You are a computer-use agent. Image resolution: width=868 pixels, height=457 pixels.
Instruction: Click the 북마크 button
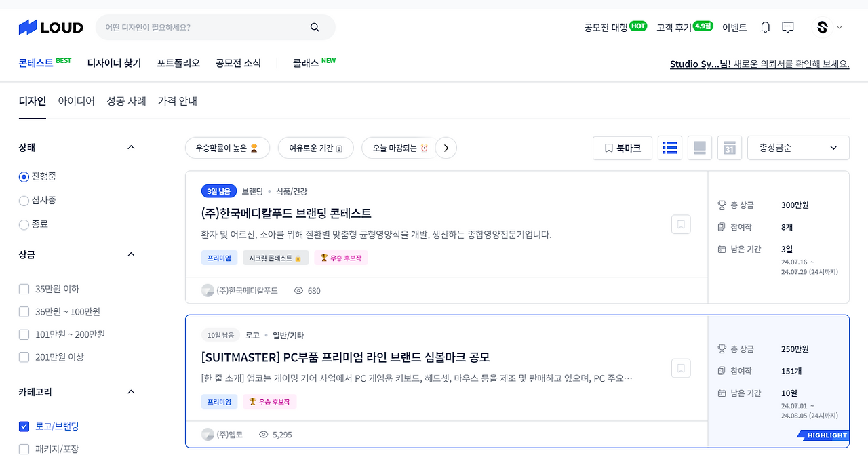click(622, 148)
